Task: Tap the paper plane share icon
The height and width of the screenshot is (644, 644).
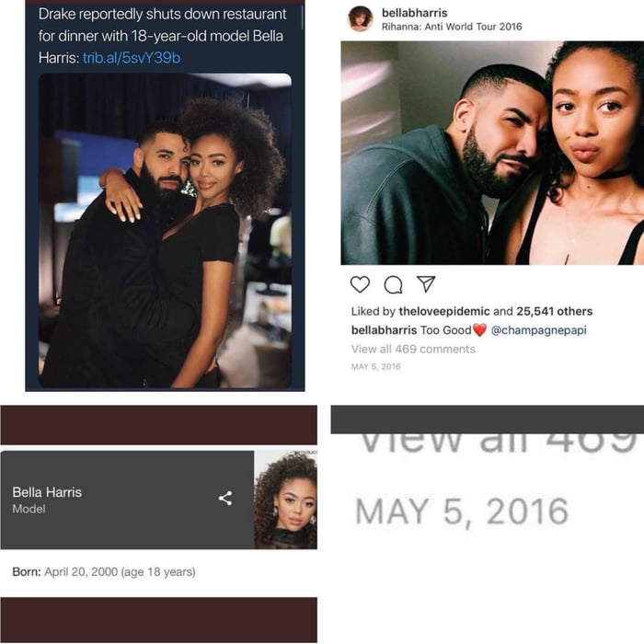Action: [426, 283]
